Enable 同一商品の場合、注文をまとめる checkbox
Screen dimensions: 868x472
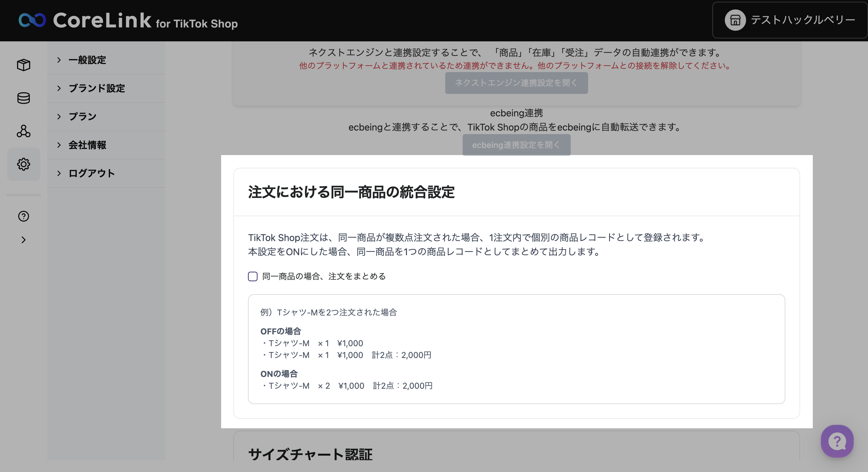tap(253, 276)
